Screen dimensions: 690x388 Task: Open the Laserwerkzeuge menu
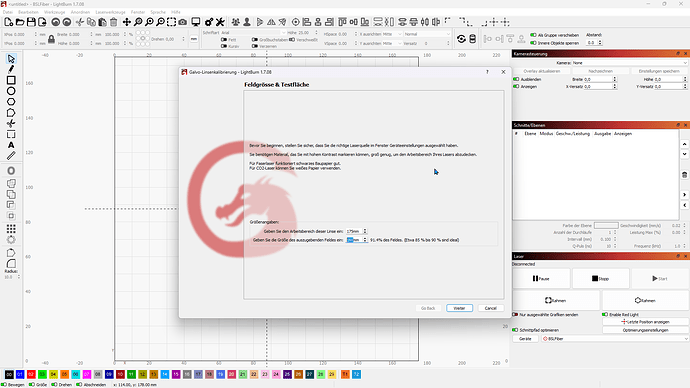pos(110,12)
